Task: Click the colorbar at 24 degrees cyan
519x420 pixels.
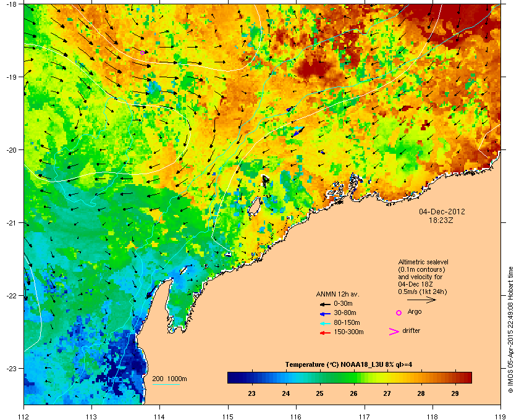Action: pos(285,377)
